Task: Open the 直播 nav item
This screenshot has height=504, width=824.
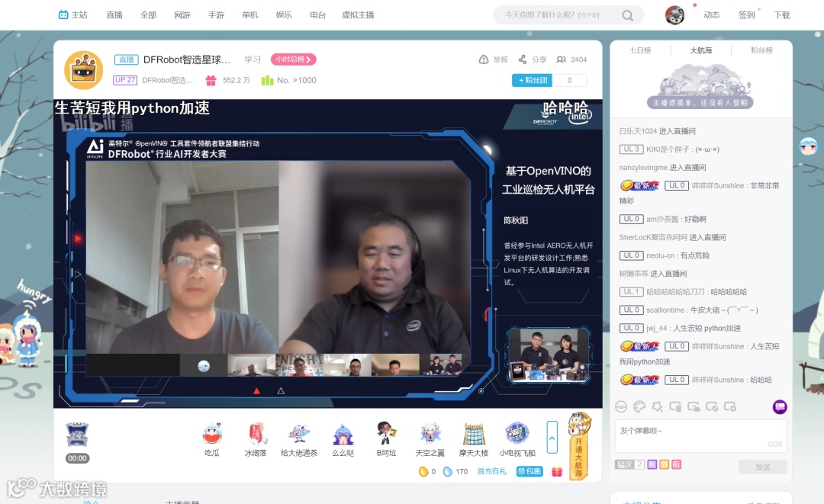Action: 114,14
